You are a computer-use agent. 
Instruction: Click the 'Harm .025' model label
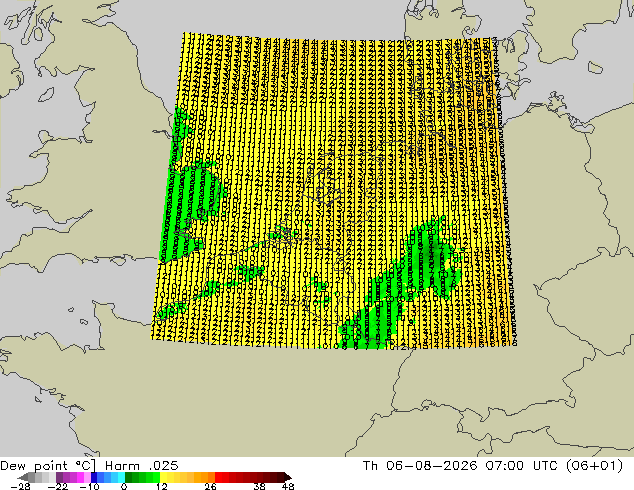(142, 466)
